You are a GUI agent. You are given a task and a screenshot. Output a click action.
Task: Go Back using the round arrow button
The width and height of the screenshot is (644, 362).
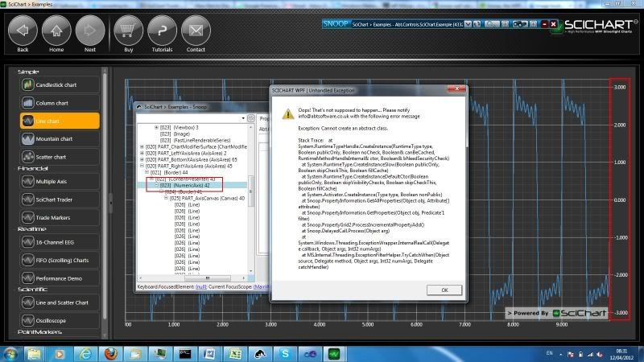(x=23, y=31)
